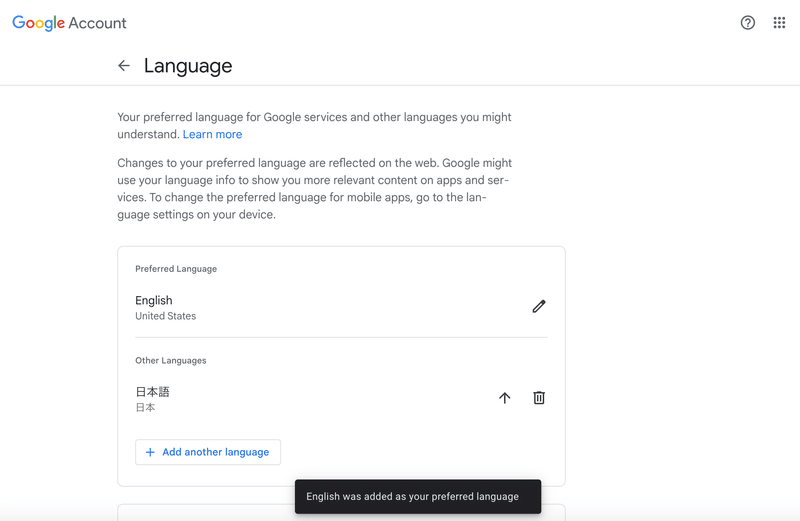Edit preferred language with pencil icon
The width and height of the screenshot is (800, 521).
(539, 306)
